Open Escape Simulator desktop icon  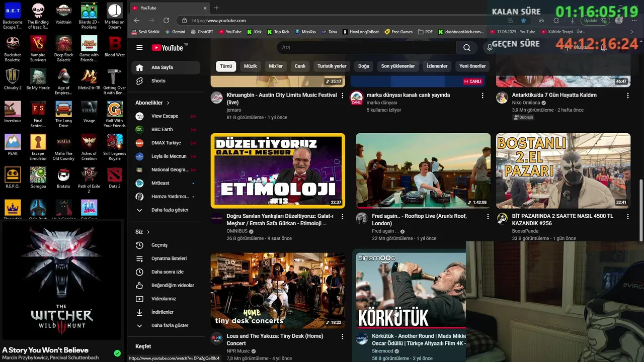click(x=38, y=147)
